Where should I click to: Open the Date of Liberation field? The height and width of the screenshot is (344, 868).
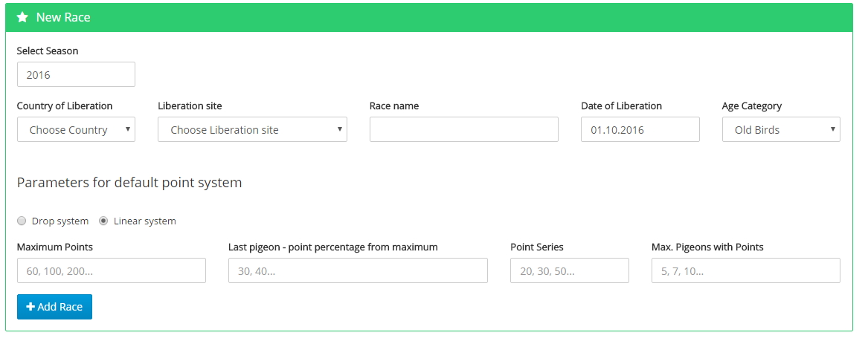(640, 129)
